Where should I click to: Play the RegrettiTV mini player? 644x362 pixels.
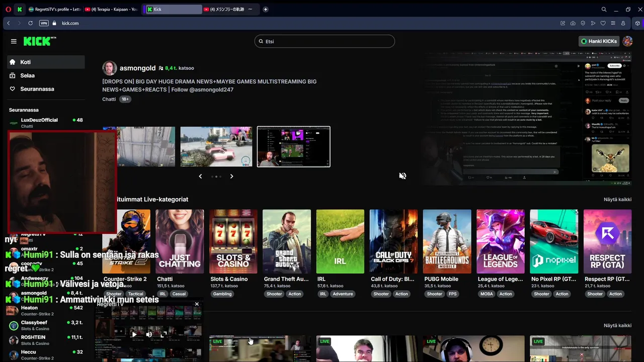point(134,334)
